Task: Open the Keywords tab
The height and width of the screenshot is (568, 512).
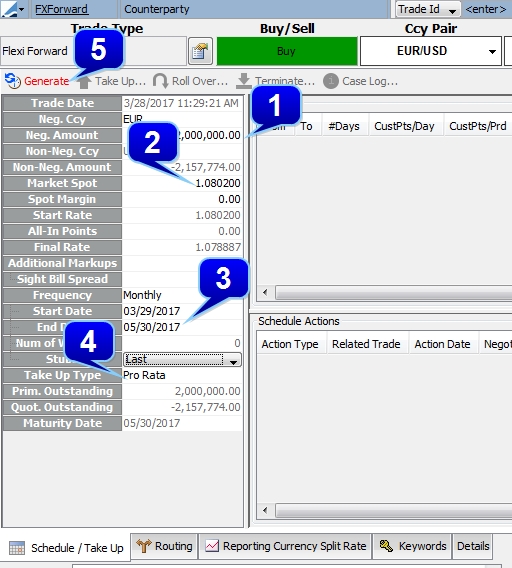Action: [x=413, y=546]
